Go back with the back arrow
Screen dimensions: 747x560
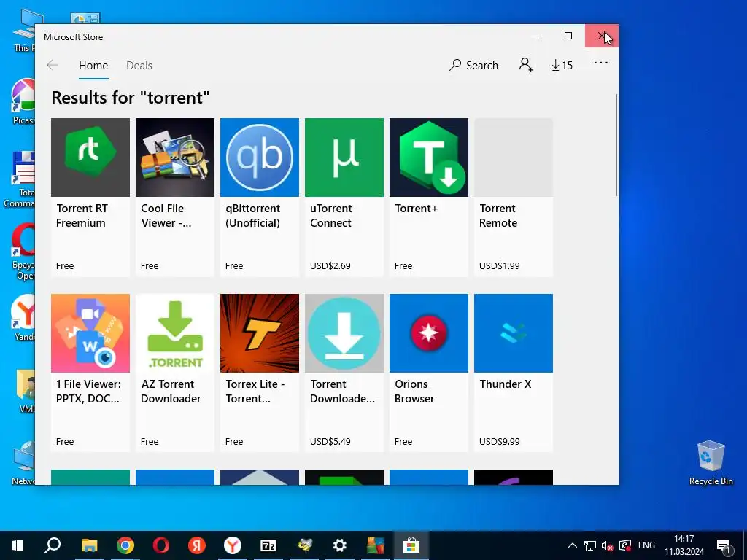(53, 65)
